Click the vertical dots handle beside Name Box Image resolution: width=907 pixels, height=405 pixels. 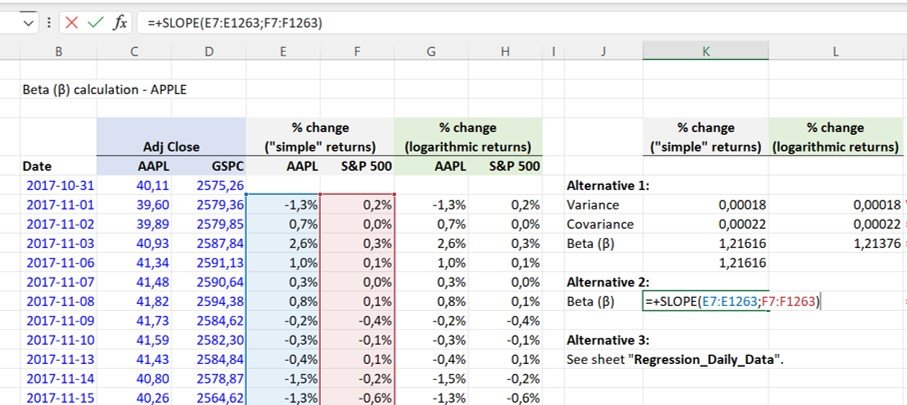point(49,22)
